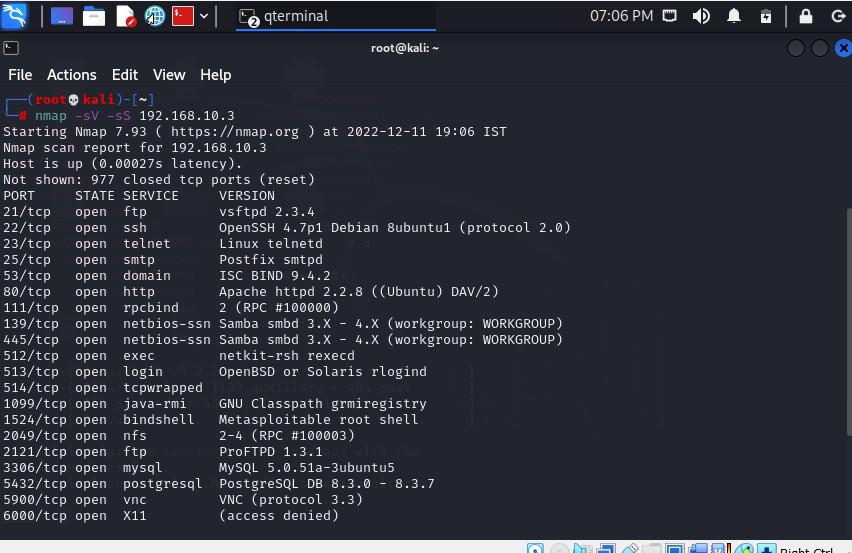Image resolution: width=852 pixels, height=553 pixels.
Task: Click the tcpwrapped service text
Action: point(162,388)
